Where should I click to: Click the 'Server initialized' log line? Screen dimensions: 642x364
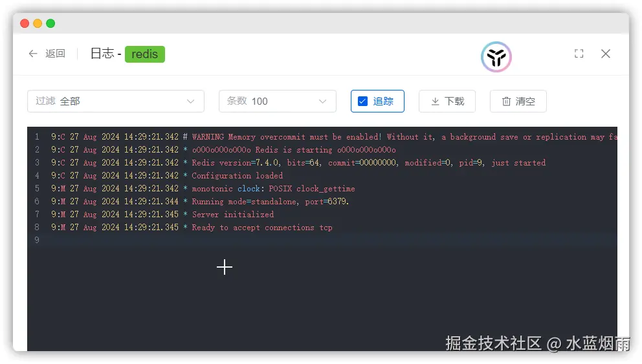(x=162, y=214)
